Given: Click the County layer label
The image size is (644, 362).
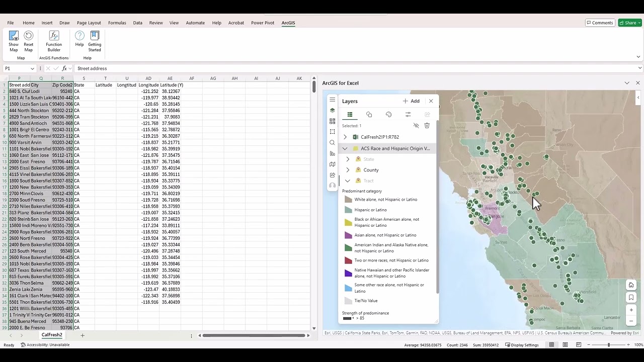Looking at the screenshot, I should [x=371, y=170].
